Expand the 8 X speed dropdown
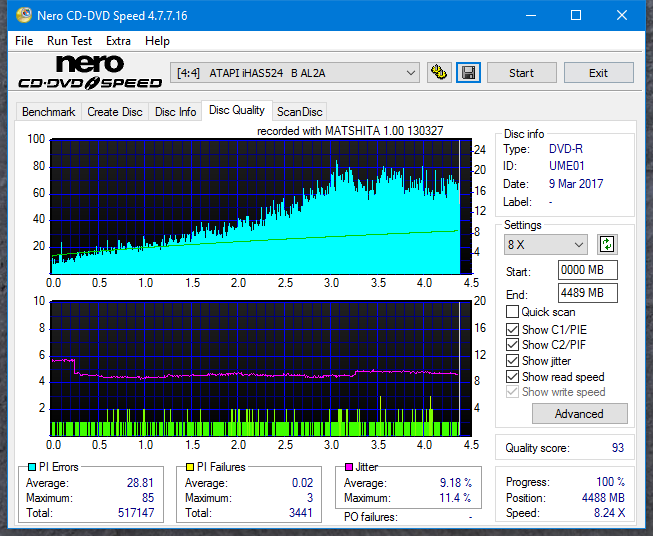 [546, 244]
